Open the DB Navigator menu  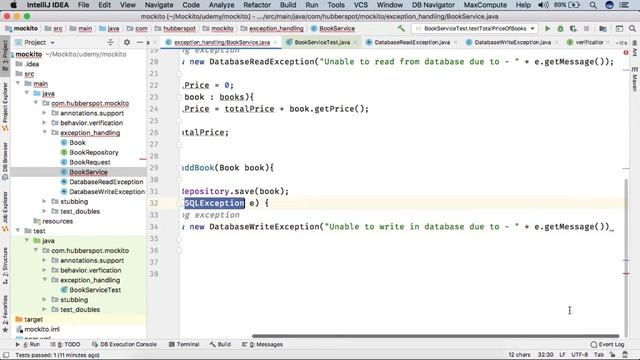(x=433, y=5)
